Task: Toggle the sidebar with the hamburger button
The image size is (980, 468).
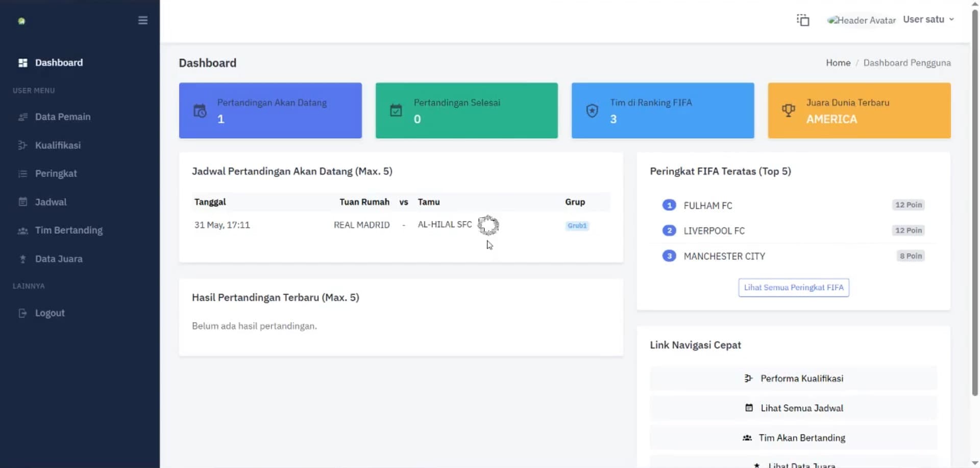Action: (143, 20)
